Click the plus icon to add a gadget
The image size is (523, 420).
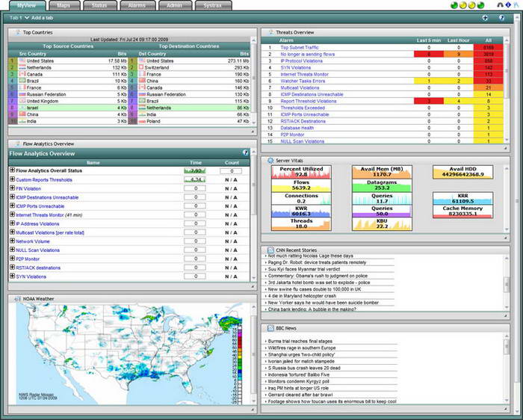click(x=485, y=18)
